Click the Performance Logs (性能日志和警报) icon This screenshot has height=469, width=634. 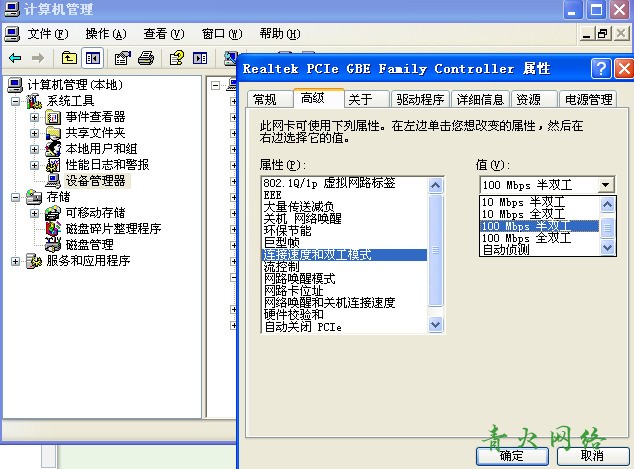point(53,165)
